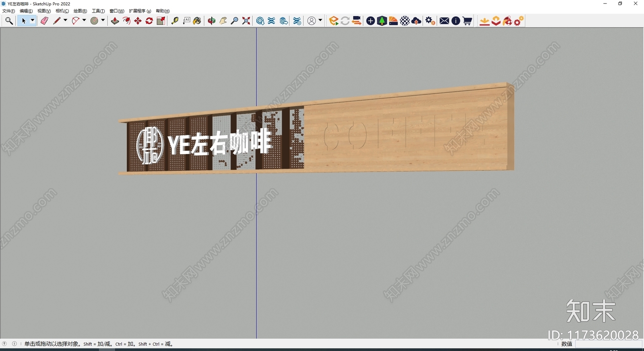
Task: Select the Text label tool
Action: tap(186, 21)
